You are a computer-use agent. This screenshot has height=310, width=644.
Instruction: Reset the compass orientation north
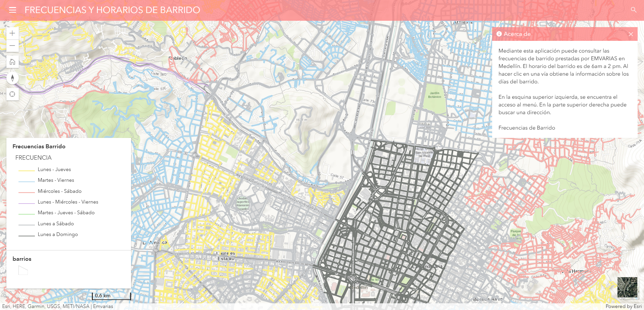click(x=12, y=78)
